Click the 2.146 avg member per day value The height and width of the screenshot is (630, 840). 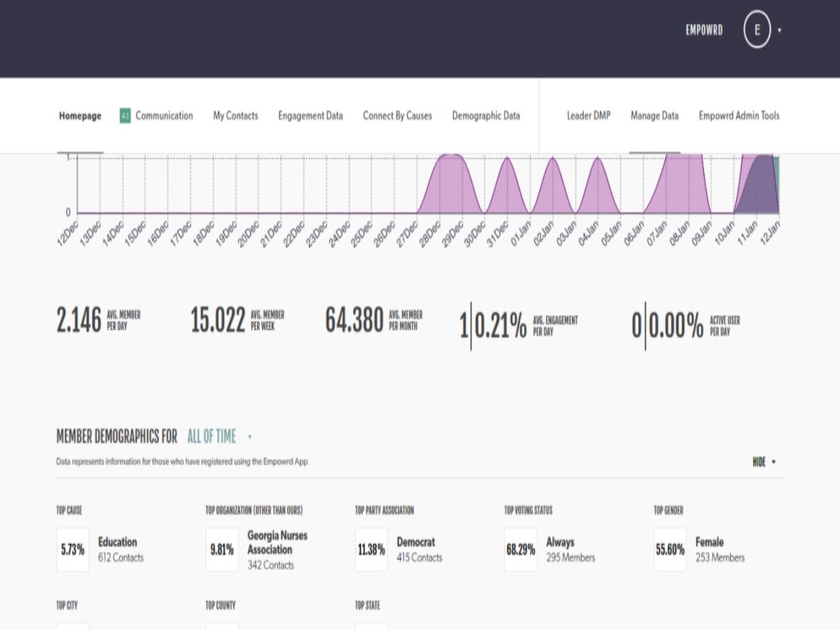79,320
